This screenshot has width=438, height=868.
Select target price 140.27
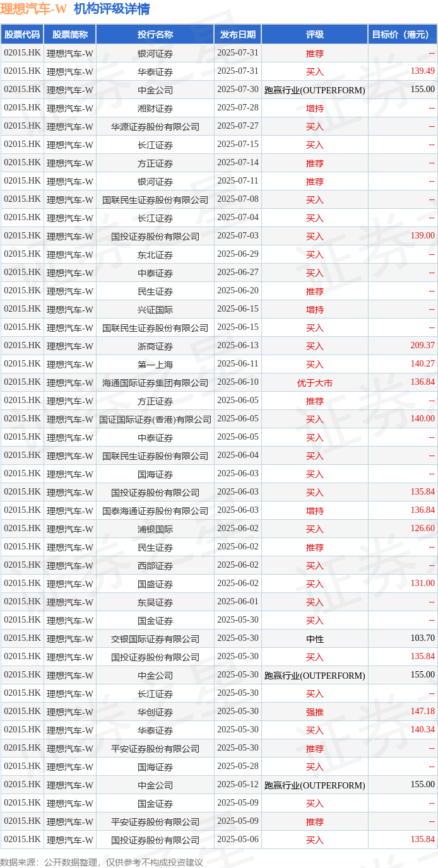point(422,364)
